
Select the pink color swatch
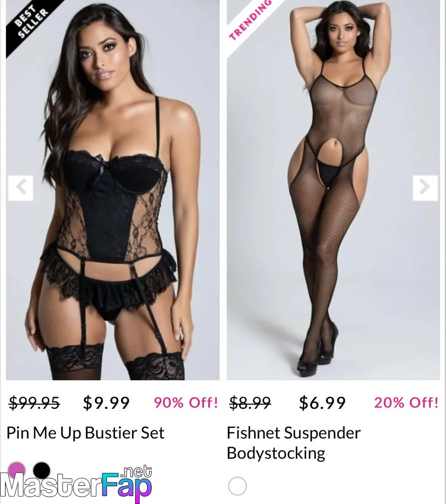click(17, 471)
